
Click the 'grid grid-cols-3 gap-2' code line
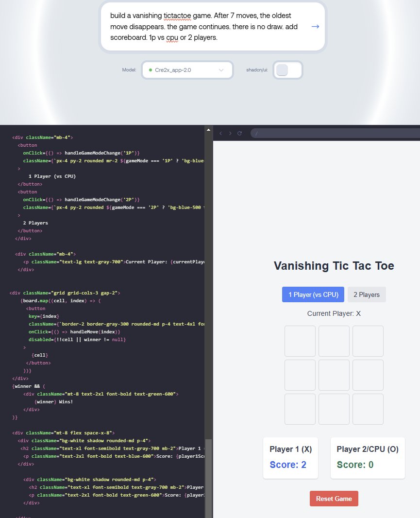tap(65, 293)
